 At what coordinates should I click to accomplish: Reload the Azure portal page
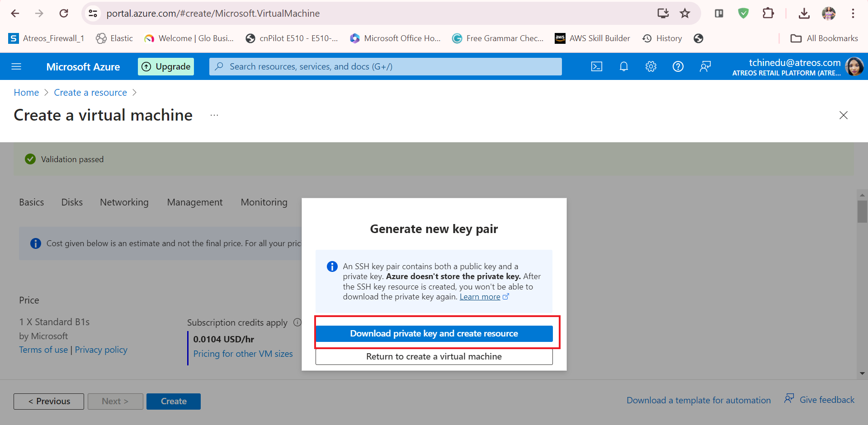tap(64, 14)
